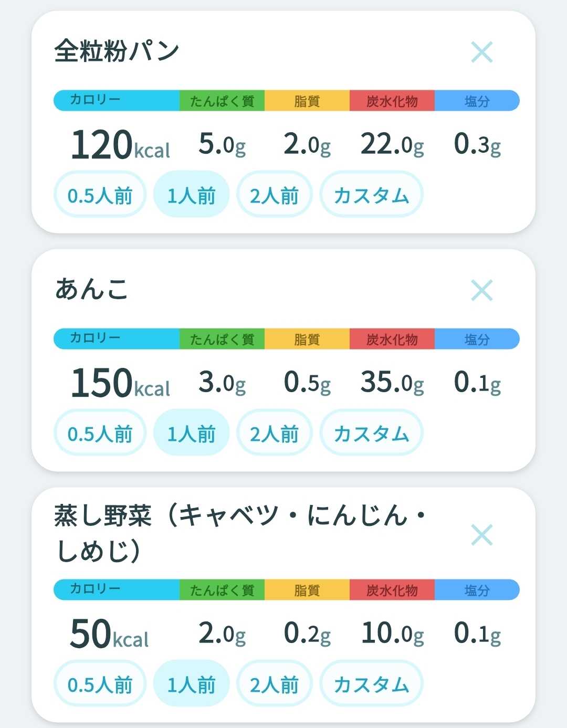
Task: Select 1人前 for 全粒粉パン
Action: click(191, 195)
